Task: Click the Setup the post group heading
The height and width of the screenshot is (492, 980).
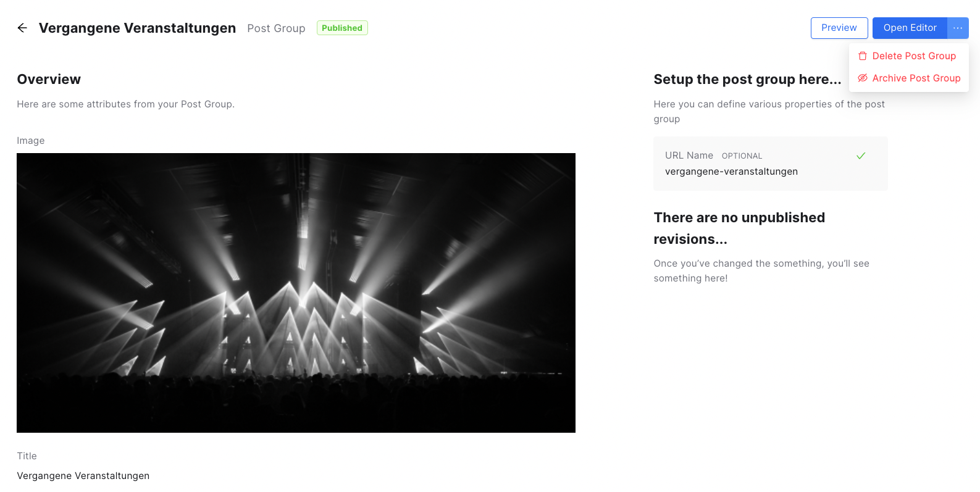Action: [x=747, y=80]
